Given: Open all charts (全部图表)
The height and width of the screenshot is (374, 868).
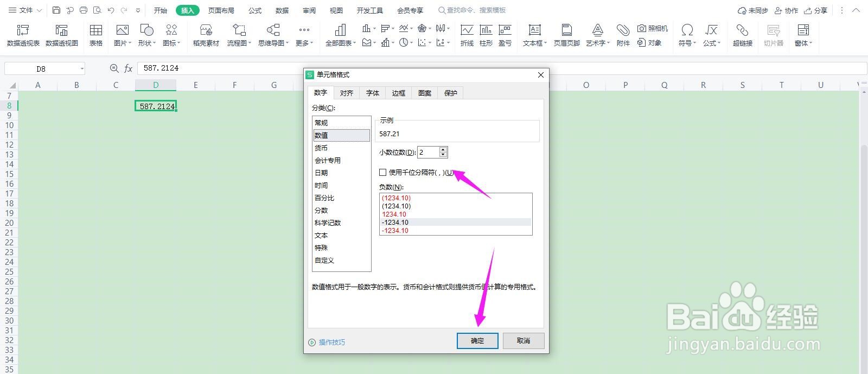Looking at the screenshot, I should [x=341, y=35].
